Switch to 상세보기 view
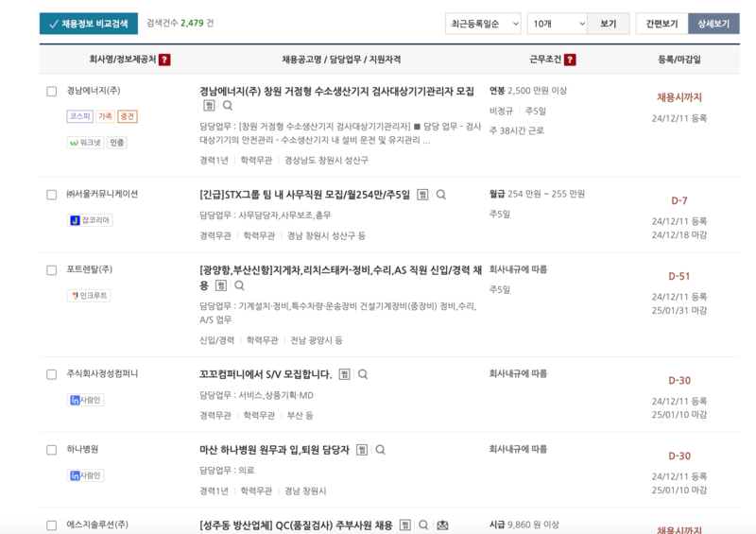Image resolution: width=756 pixels, height=534 pixels. [x=713, y=24]
